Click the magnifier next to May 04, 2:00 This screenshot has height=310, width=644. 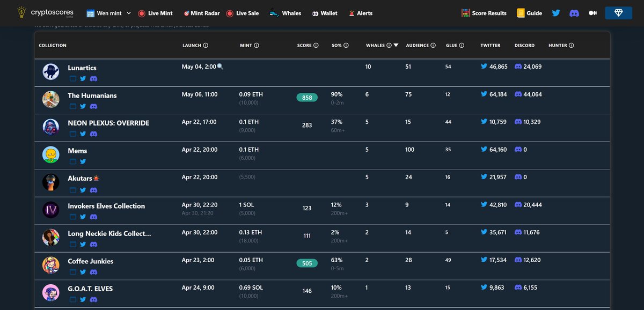click(220, 67)
